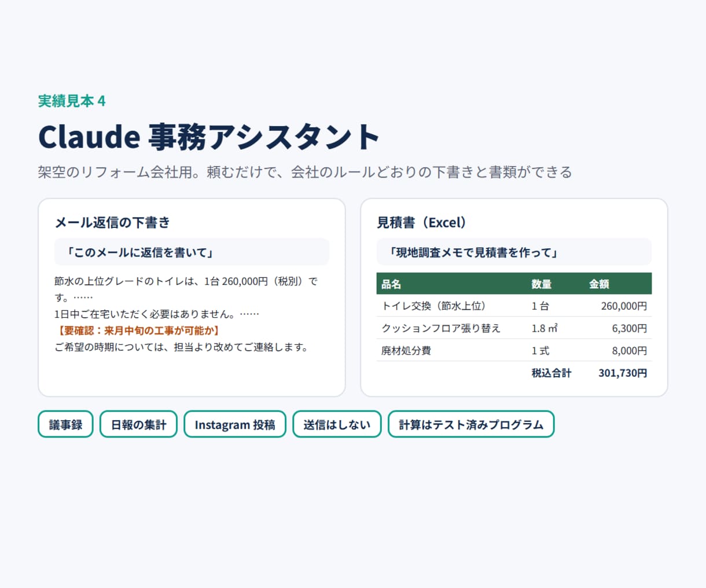Click the line ご希望の時期については、担当より改めてご連絡します
The image size is (706, 588).
[182, 347]
